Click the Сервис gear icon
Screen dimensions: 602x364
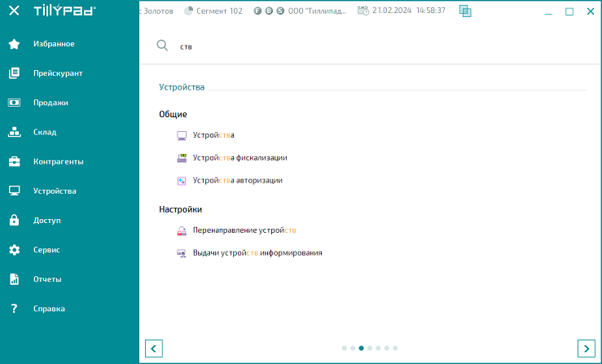(x=14, y=249)
